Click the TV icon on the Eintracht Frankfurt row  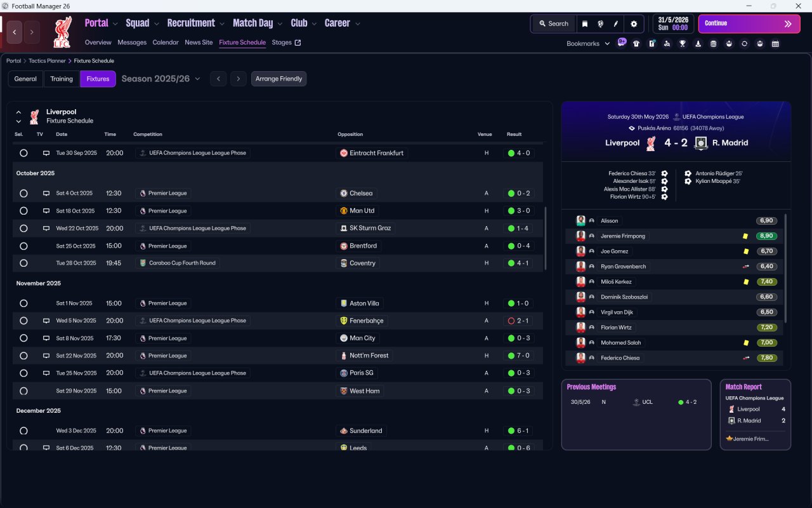(46, 153)
